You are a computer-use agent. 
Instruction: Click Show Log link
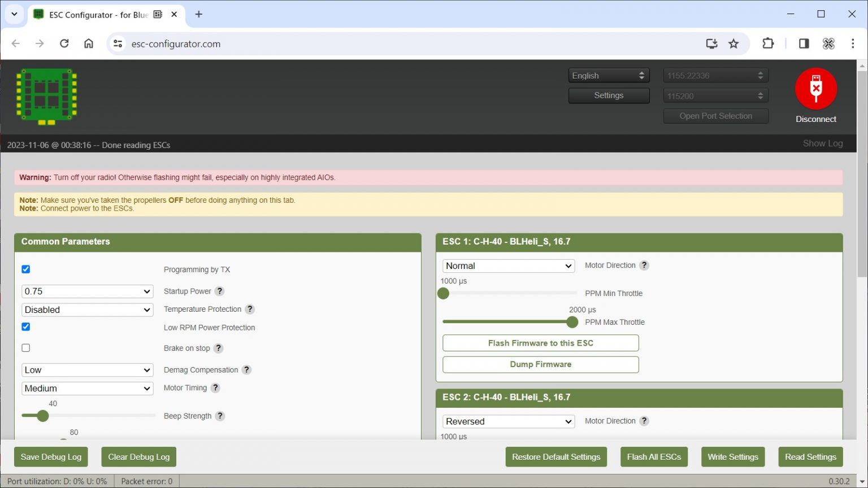click(x=823, y=143)
